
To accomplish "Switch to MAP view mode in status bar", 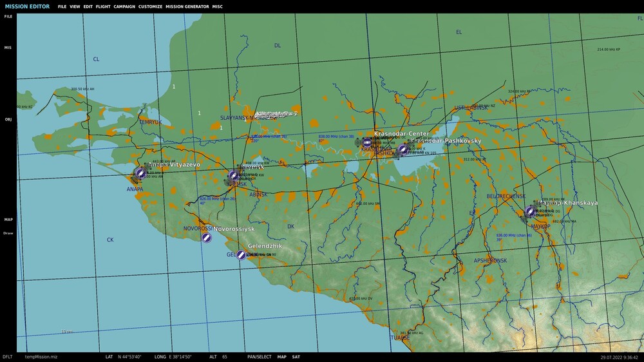I will [x=282, y=357].
